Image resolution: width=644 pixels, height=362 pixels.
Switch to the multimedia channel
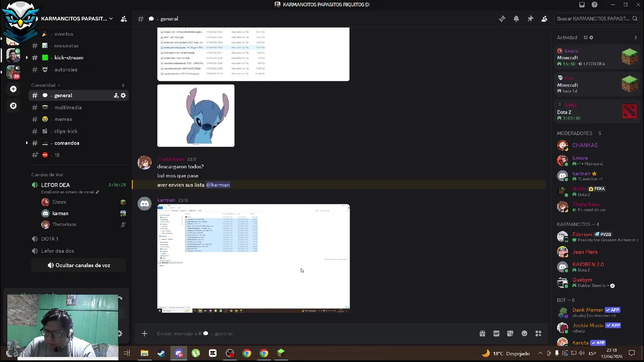[x=79, y=107]
